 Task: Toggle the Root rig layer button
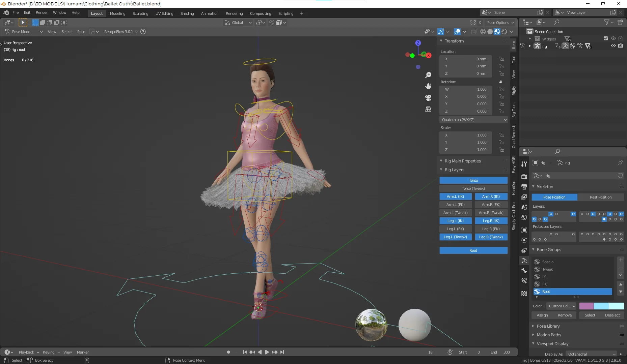tap(473, 250)
